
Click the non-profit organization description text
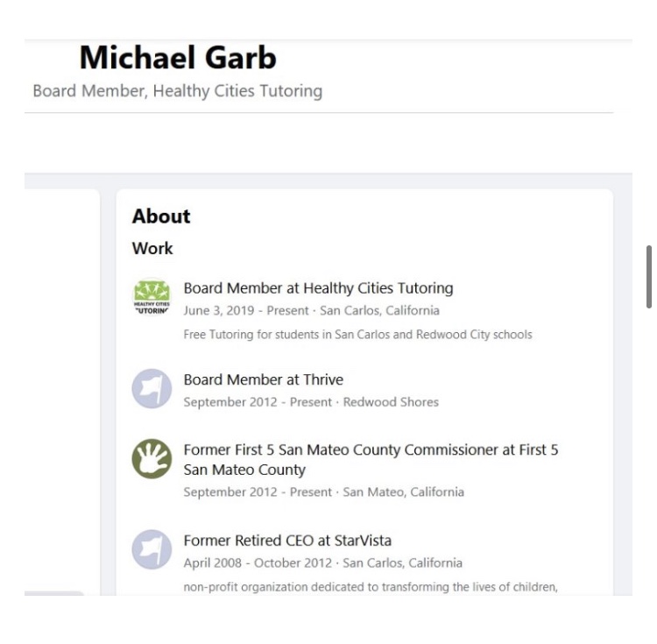[371, 586]
